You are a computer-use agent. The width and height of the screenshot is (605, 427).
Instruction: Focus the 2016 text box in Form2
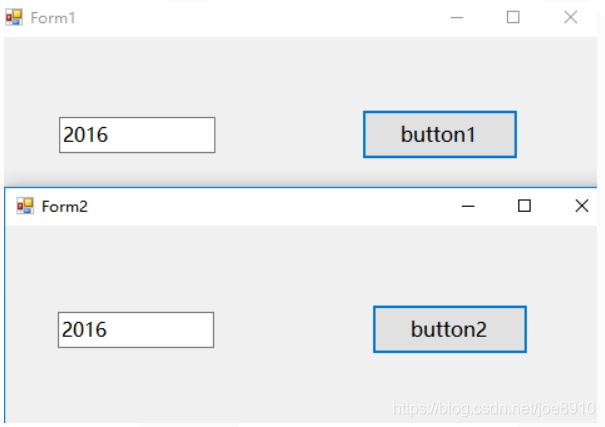point(135,330)
